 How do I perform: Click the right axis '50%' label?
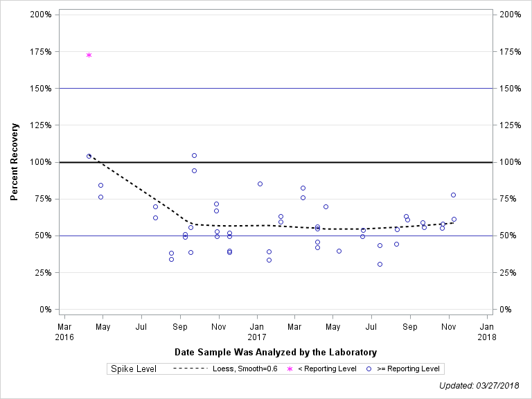tap(508, 236)
